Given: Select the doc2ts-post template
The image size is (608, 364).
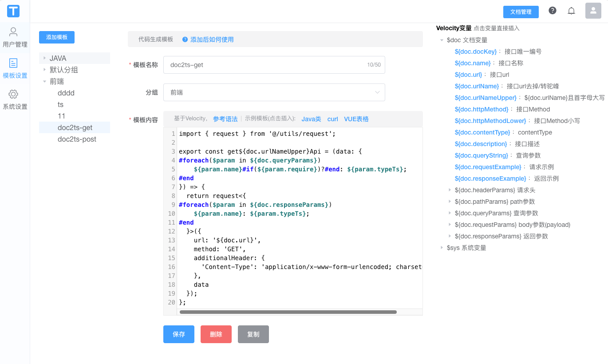Looking at the screenshot, I should tap(77, 139).
